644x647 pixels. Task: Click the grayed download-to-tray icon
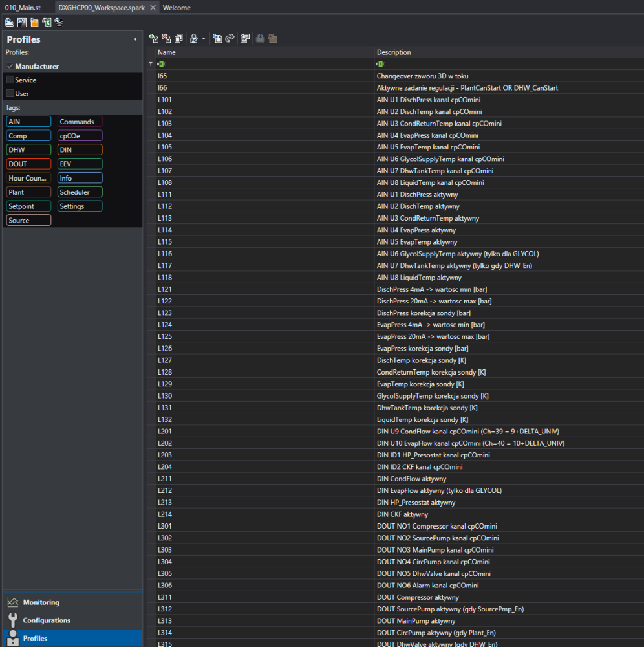(x=260, y=38)
